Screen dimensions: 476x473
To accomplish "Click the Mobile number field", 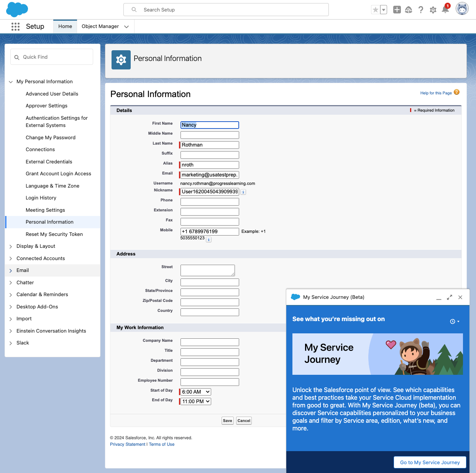I will 210,231.
